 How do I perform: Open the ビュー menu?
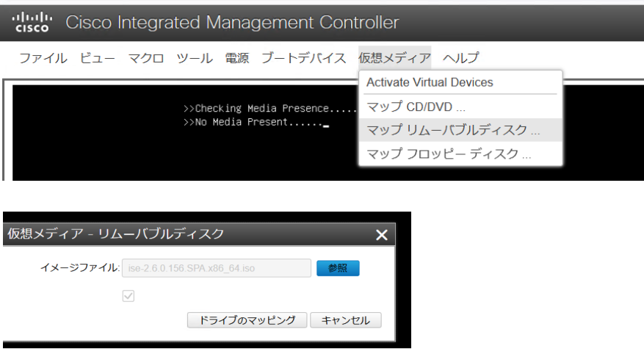[x=97, y=58]
